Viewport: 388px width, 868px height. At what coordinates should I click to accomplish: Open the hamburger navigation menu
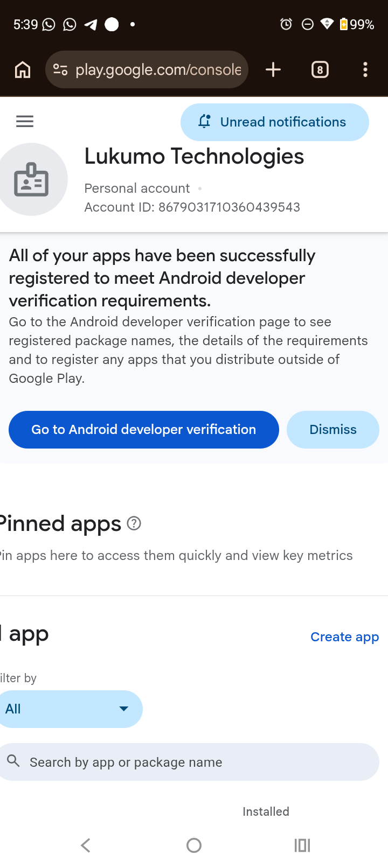tap(25, 122)
